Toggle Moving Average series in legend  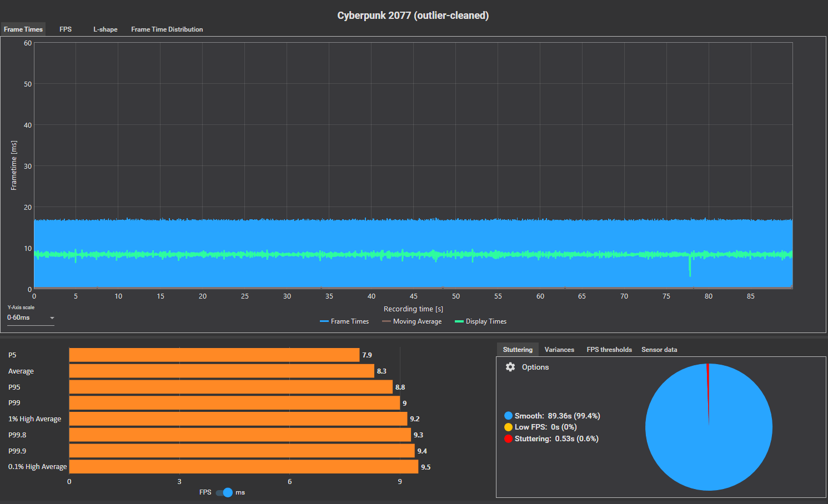[412, 321]
